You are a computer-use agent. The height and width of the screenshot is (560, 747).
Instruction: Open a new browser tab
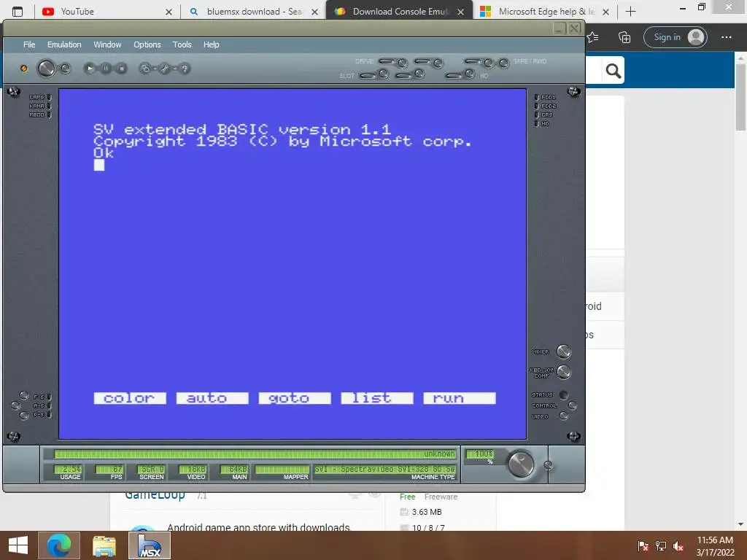(x=631, y=12)
